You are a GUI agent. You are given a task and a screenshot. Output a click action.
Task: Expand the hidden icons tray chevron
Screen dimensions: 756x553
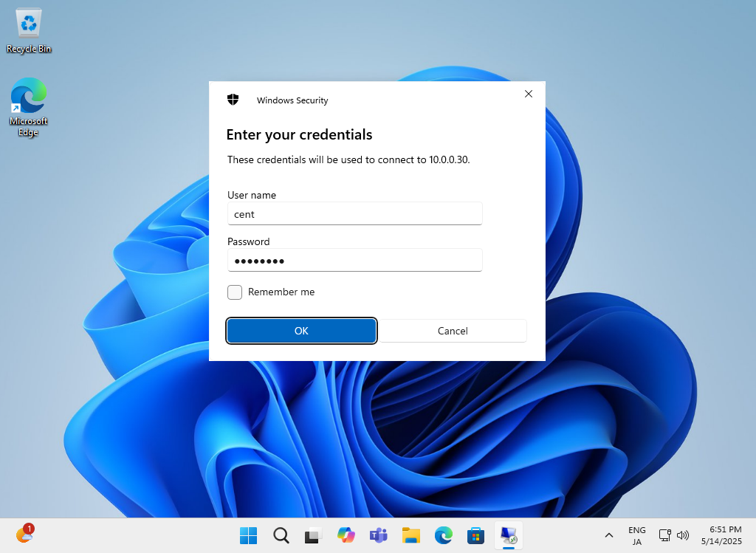(x=608, y=535)
